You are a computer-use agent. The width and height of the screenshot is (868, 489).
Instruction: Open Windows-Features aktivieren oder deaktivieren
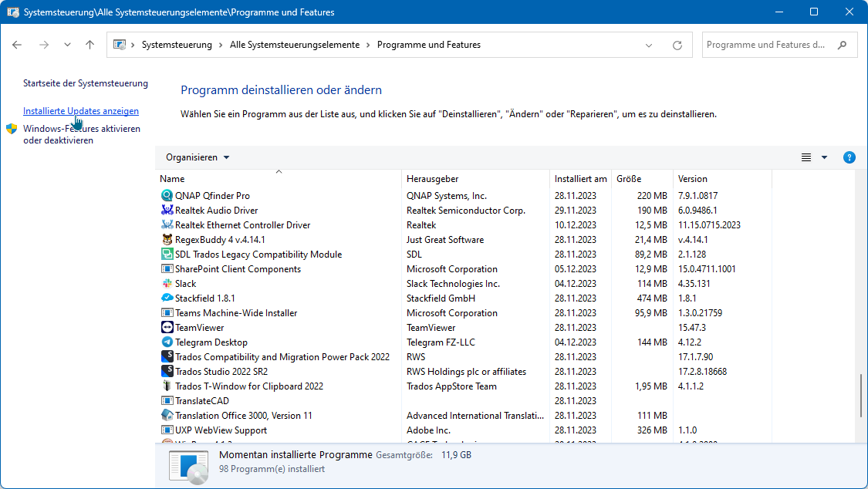click(x=81, y=134)
